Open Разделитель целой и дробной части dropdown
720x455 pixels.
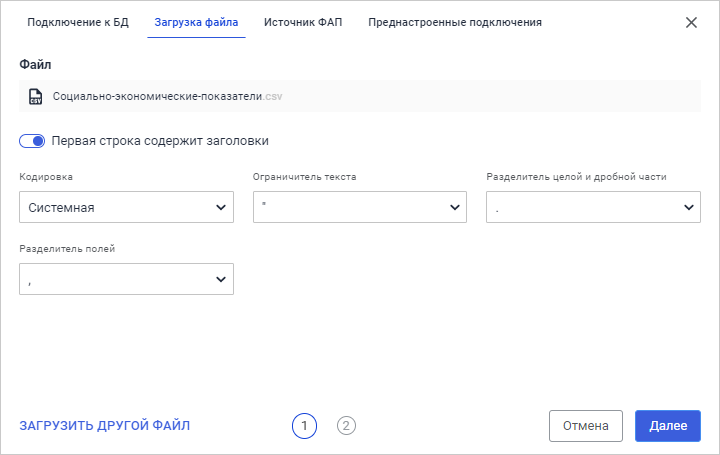pos(593,207)
